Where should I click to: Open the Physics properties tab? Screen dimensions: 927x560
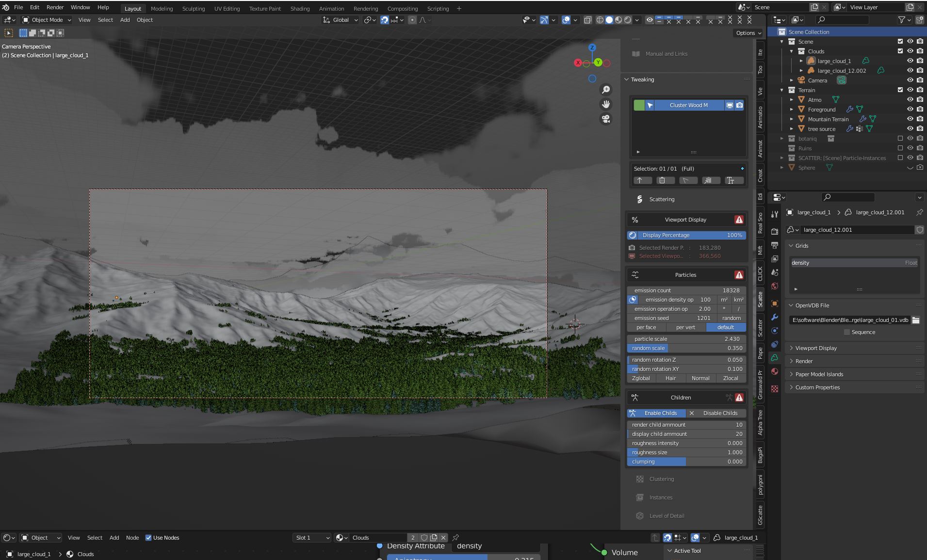pos(775,331)
